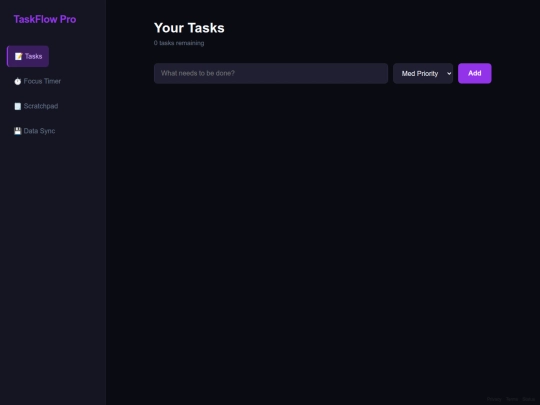This screenshot has height=405, width=540.
Task: Click the TaskFlow Pro logo title
Action: (x=45, y=19)
